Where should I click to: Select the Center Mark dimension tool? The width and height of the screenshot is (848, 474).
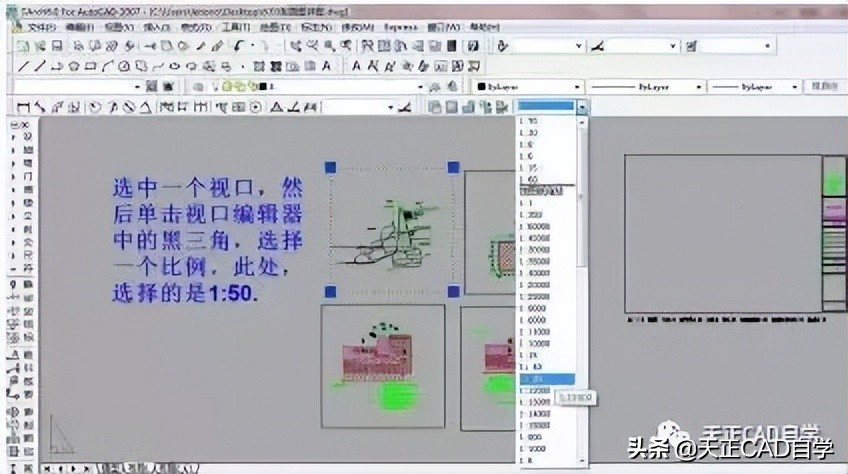(255, 107)
